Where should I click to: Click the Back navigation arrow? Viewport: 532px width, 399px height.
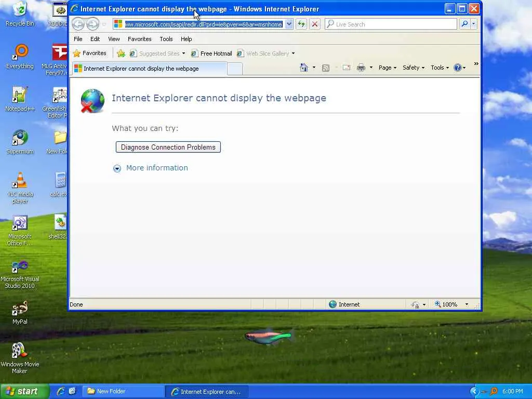click(78, 24)
